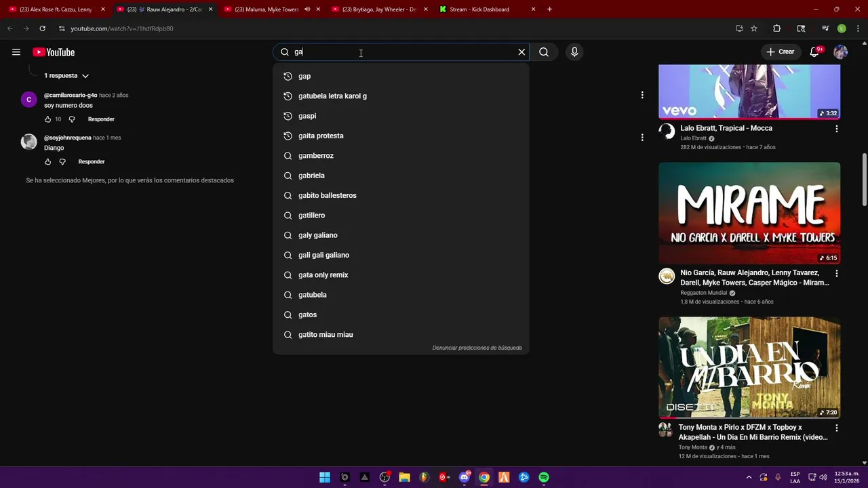Viewport: 868px width, 488px height.
Task: Like the 'Diango' comment
Action: tap(47, 161)
